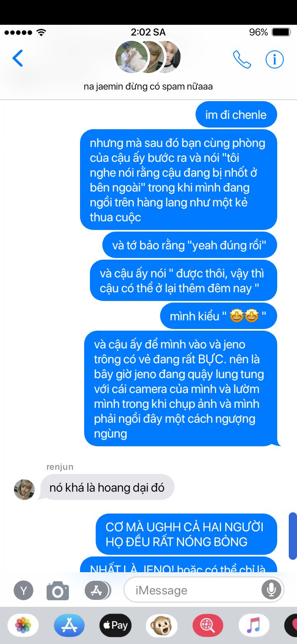Open the red image search globe app

point(208,625)
